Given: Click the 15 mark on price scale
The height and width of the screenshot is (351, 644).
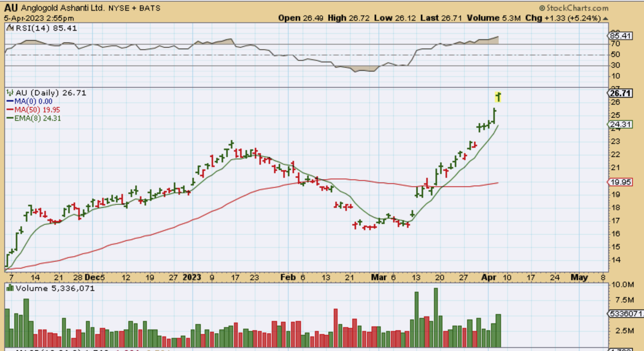Looking at the screenshot, I should point(615,247).
